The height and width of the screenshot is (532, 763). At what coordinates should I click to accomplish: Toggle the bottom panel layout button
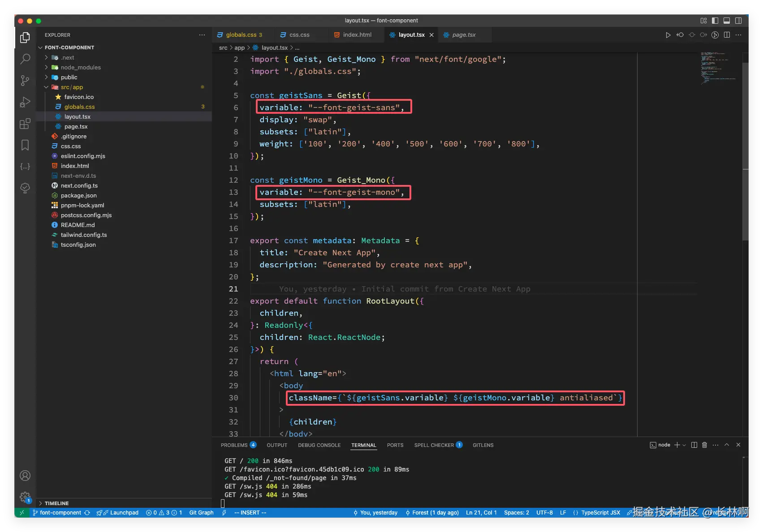[727, 21]
